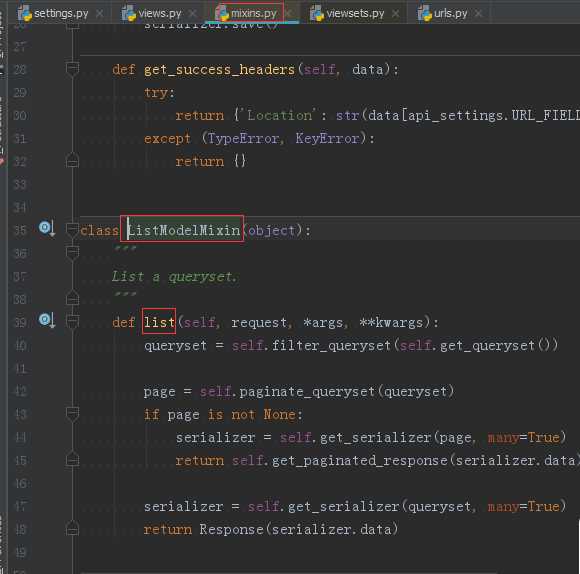Click on get_queryset() call
The width and height of the screenshot is (580, 574).
[495, 345]
